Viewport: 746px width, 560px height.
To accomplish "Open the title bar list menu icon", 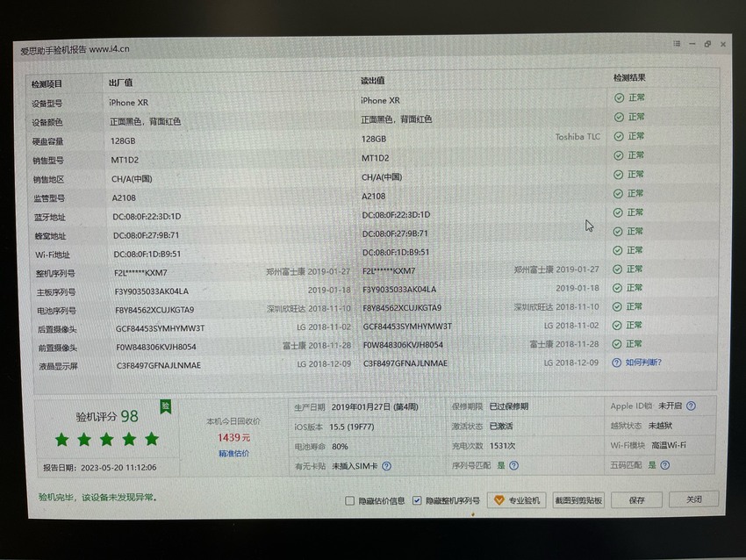I will pos(677,44).
